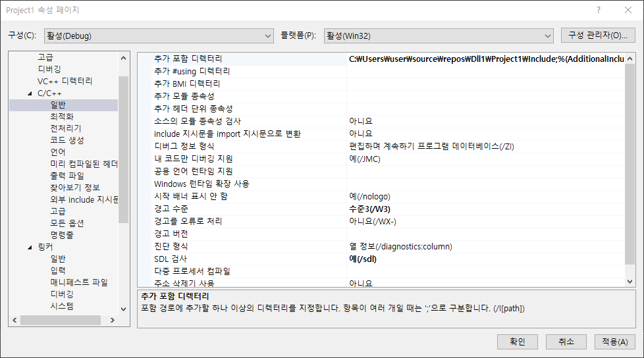Select 출력 파일 in the tree
This screenshot has height=358, width=644.
click(x=67, y=176)
